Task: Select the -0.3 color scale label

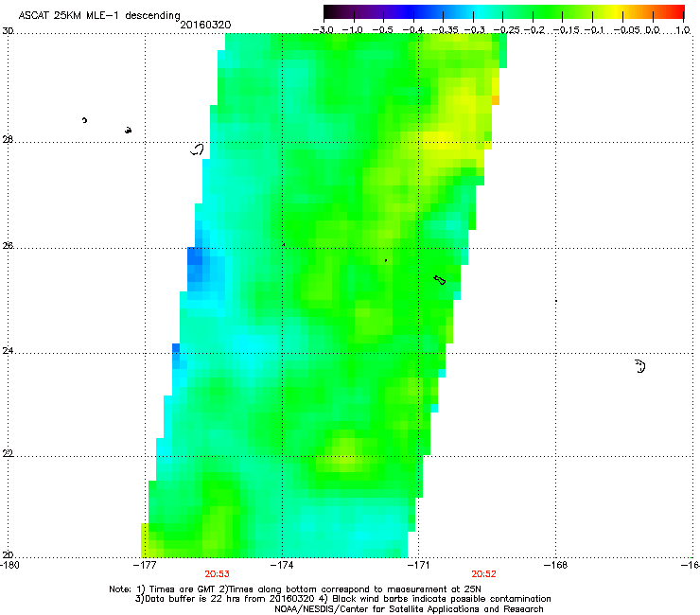Action: tap(474, 30)
